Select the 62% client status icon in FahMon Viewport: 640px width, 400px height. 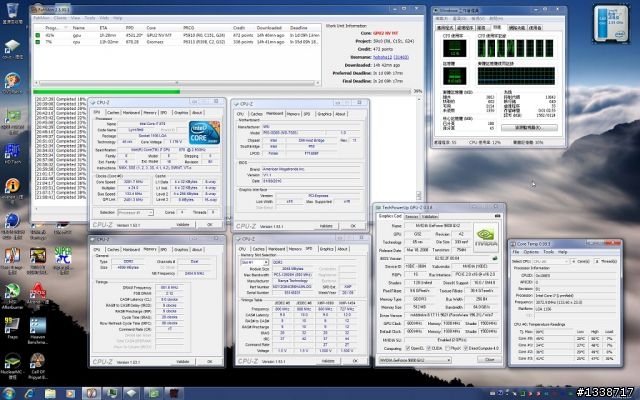pyautogui.click(x=38, y=35)
